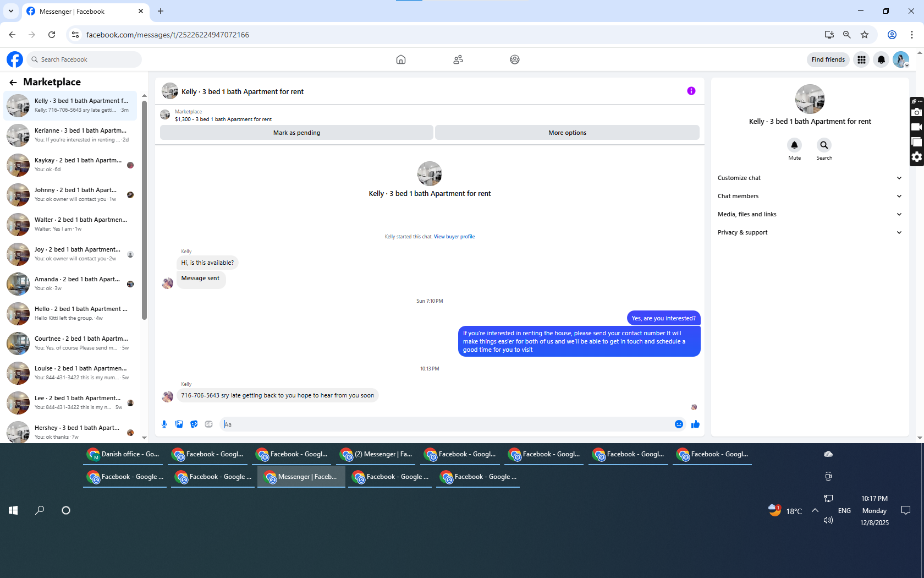
Task: Go to the Home feed icon
Action: [401, 59]
